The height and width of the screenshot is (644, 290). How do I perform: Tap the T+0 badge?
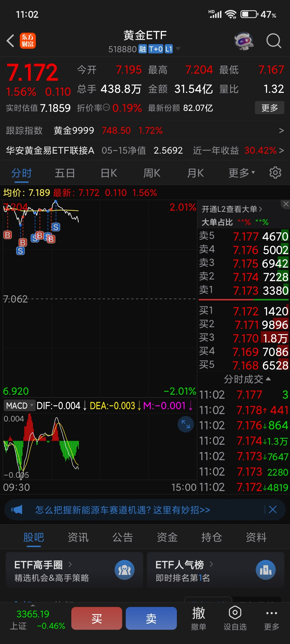156,49
